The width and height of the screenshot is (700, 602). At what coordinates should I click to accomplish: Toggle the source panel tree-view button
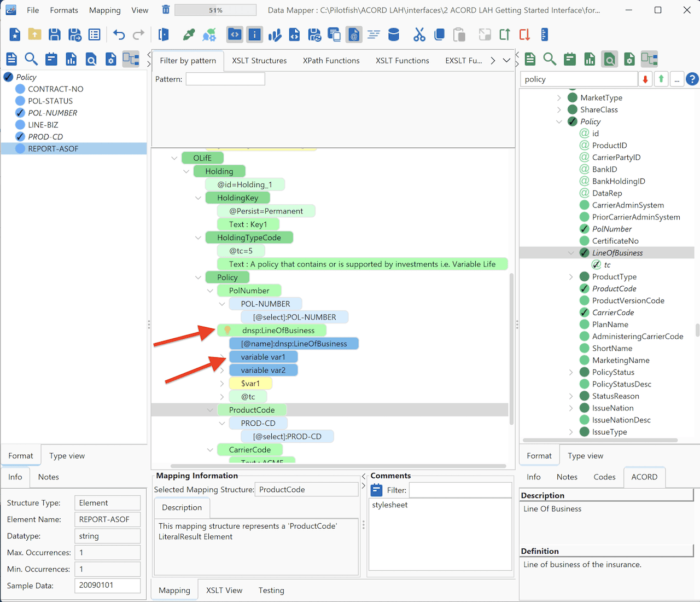point(131,59)
